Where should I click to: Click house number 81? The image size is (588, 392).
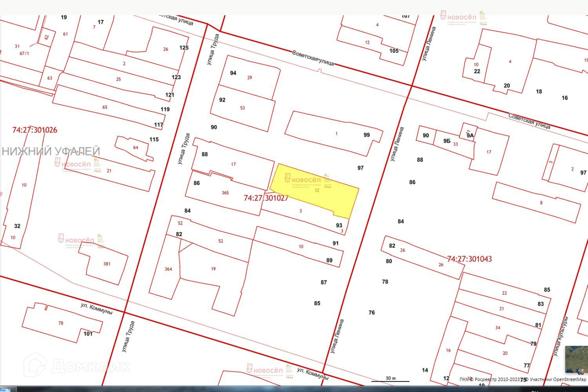(538, 325)
